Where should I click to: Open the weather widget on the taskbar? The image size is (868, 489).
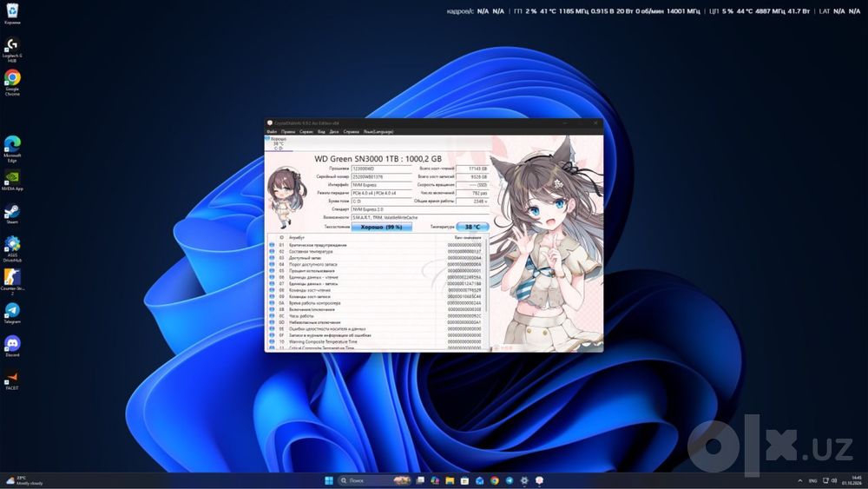pos(25,480)
